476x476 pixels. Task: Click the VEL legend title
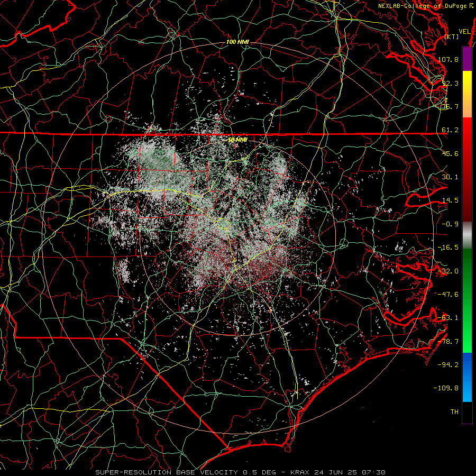(464, 32)
